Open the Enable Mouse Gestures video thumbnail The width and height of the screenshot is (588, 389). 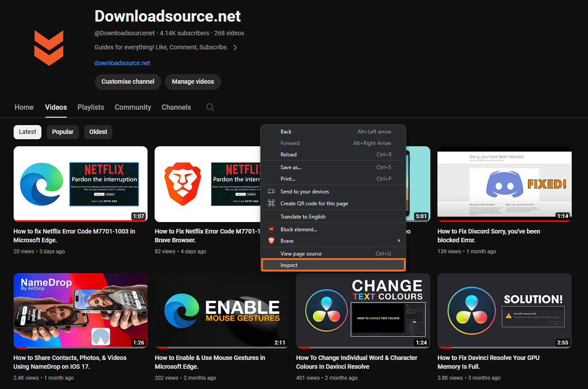coord(222,311)
